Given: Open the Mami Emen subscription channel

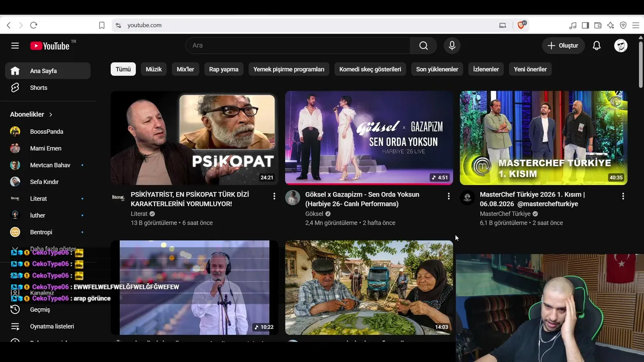Looking at the screenshot, I should (48, 148).
